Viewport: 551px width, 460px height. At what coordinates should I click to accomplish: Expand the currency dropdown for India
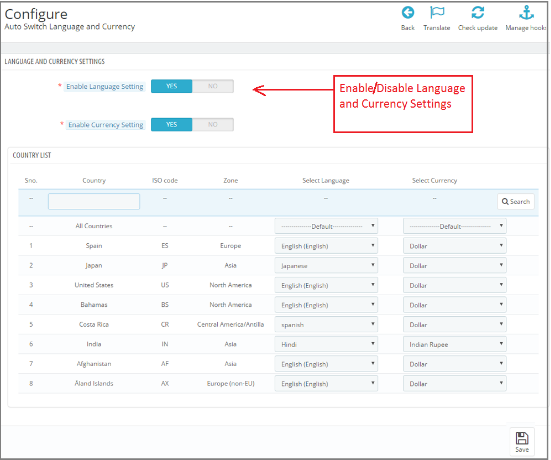(454, 344)
